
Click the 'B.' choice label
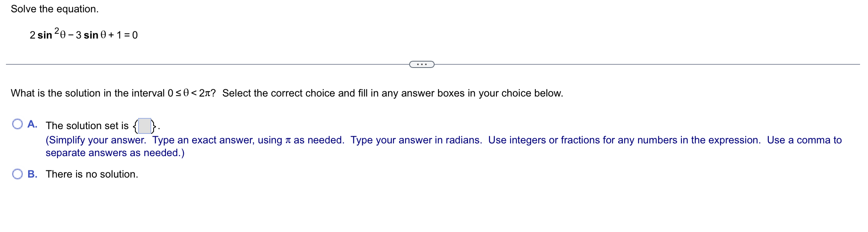[x=33, y=173]
